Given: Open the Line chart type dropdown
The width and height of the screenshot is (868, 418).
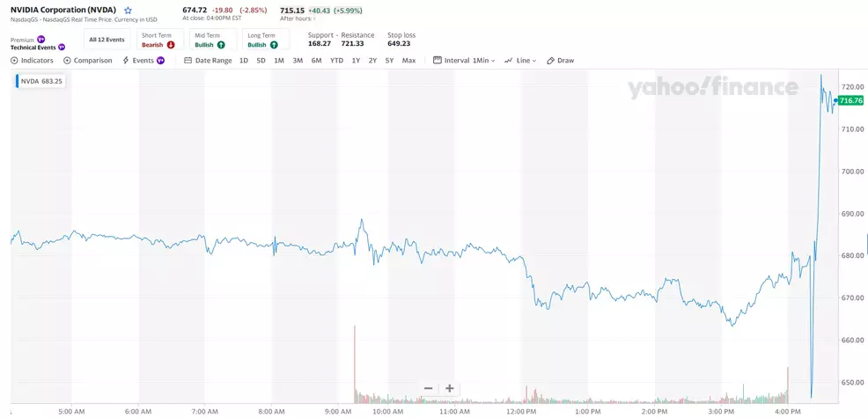Looking at the screenshot, I should tap(521, 61).
